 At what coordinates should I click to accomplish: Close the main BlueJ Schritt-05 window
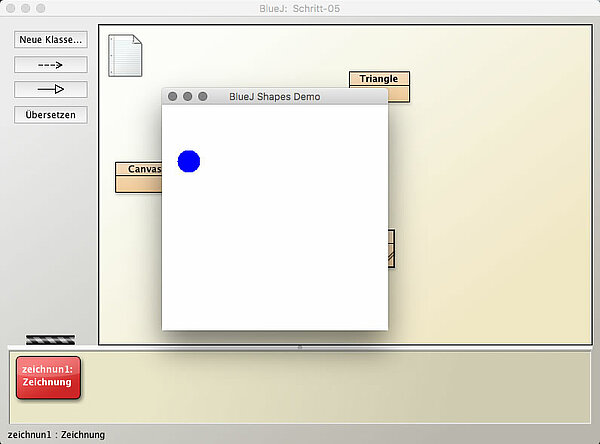[x=10, y=7]
